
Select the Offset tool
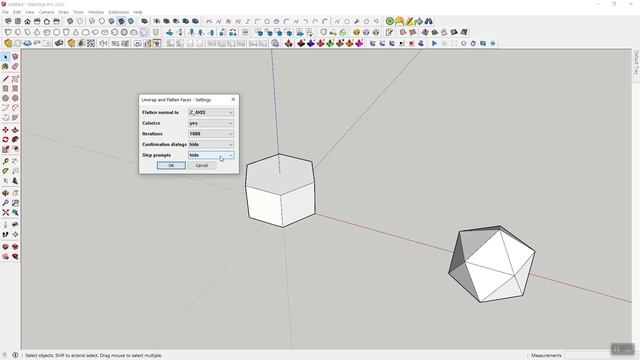coord(15,149)
